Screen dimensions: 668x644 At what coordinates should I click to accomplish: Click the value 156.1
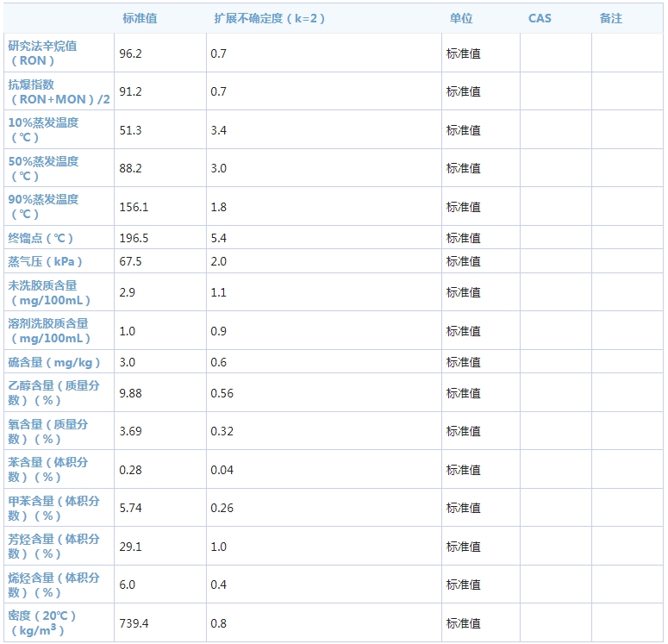[134, 207]
